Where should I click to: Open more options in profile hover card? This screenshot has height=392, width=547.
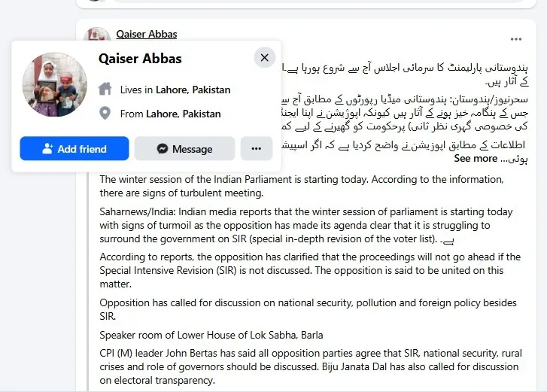tap(257, 149)
